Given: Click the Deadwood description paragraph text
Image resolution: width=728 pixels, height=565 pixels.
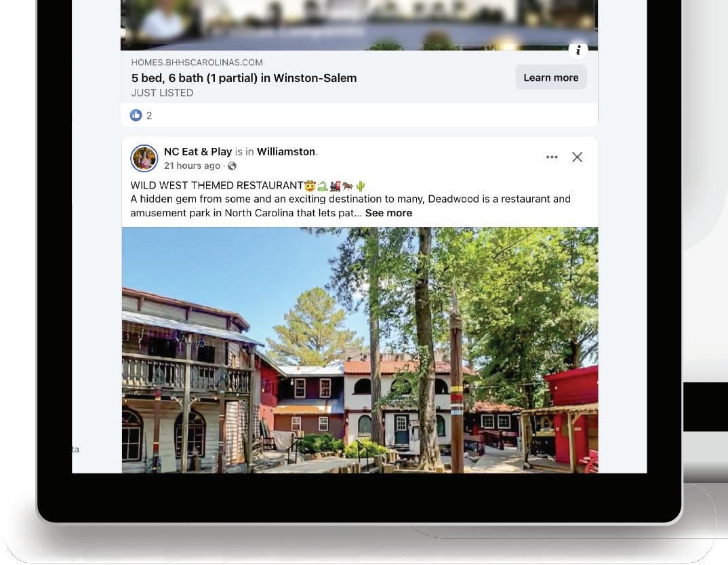Looking at the screenshot, I should pyautogui.click(x=350, y=206).
